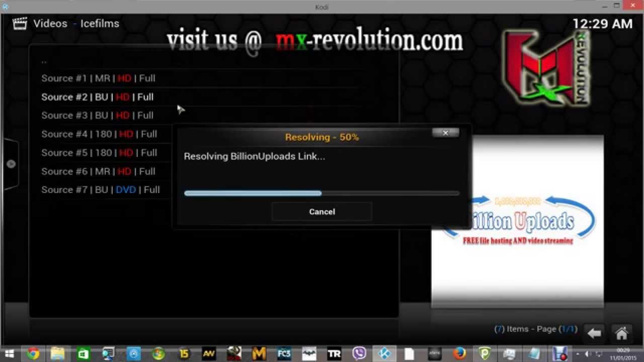Open the screen-recorder taskbar icon at far right
Screen dimensions: 644x362
[x=559, y=353]
